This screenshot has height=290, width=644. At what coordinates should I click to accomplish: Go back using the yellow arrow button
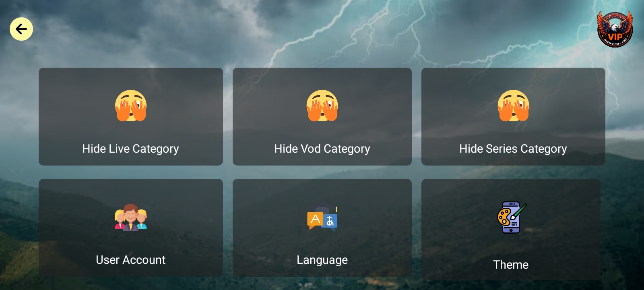point(21,29)
